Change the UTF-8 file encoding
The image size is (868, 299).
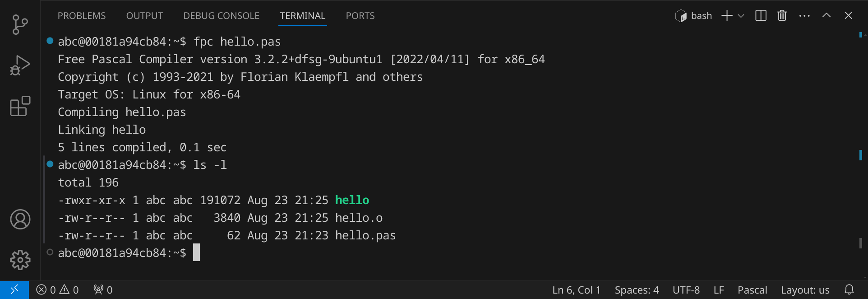click(686, 290)
